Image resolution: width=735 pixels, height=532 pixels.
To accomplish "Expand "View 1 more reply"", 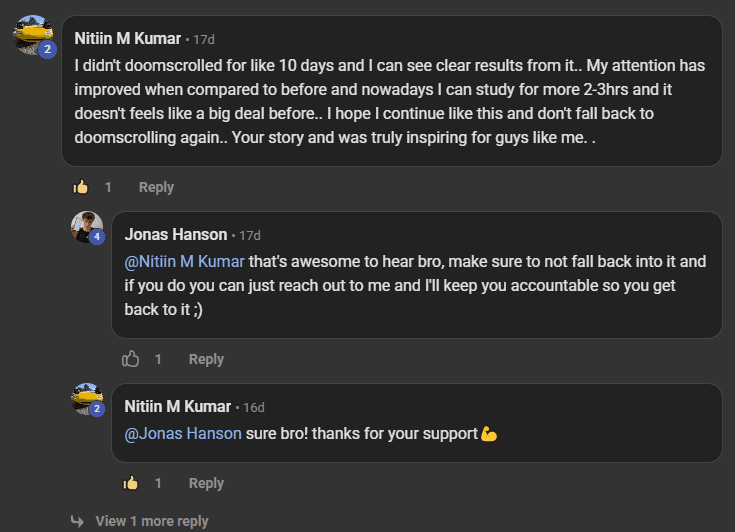I will pos(152,521).
